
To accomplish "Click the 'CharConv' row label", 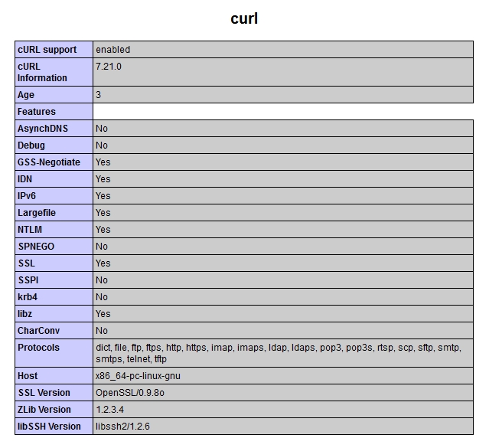I will click(54, 331).
